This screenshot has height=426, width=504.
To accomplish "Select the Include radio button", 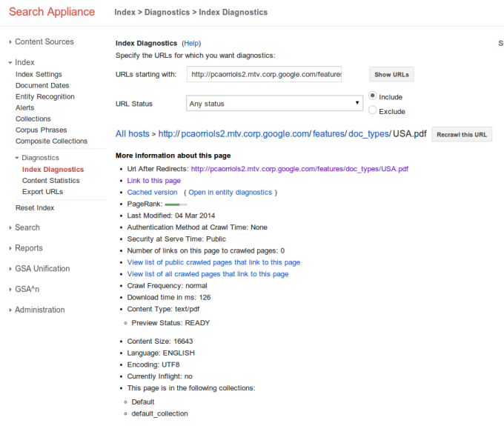I will pyautogui.click(x=373, y=96).
